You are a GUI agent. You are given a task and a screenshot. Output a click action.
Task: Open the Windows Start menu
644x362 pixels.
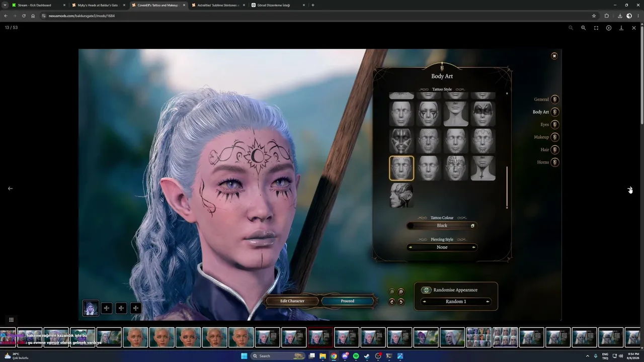(x=244, y=356)
